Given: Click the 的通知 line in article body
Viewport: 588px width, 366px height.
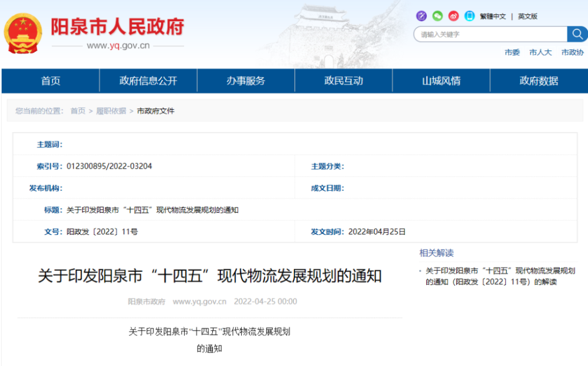Looking at the screenshot, I should [x=210, y=349].
